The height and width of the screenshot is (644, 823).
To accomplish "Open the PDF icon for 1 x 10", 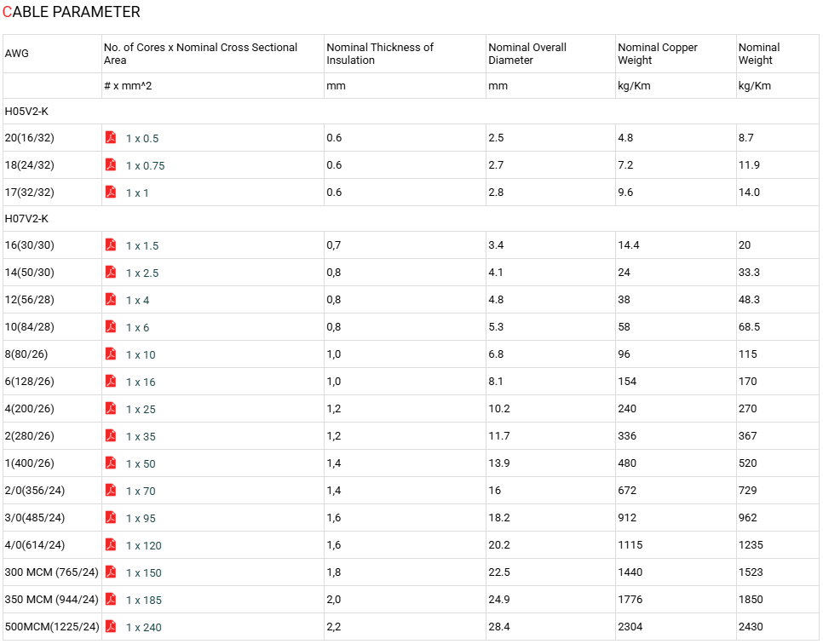I will [111, 354].
